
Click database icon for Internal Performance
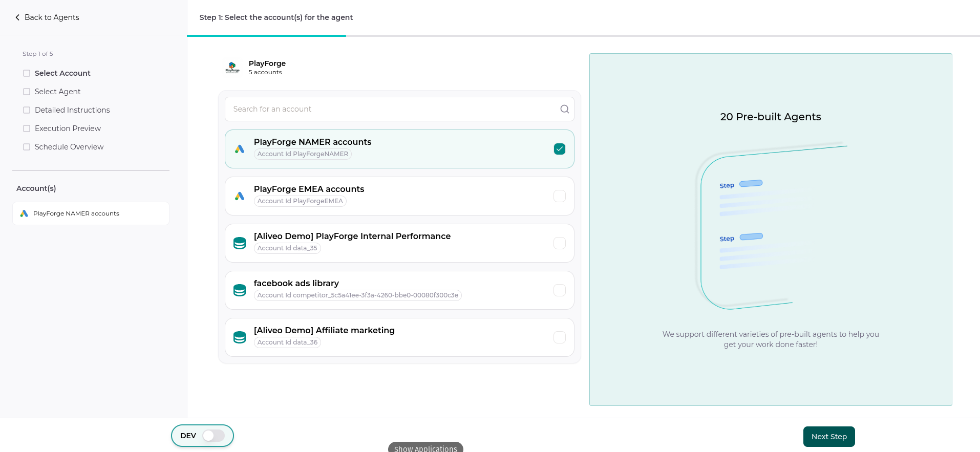(240, 243)
